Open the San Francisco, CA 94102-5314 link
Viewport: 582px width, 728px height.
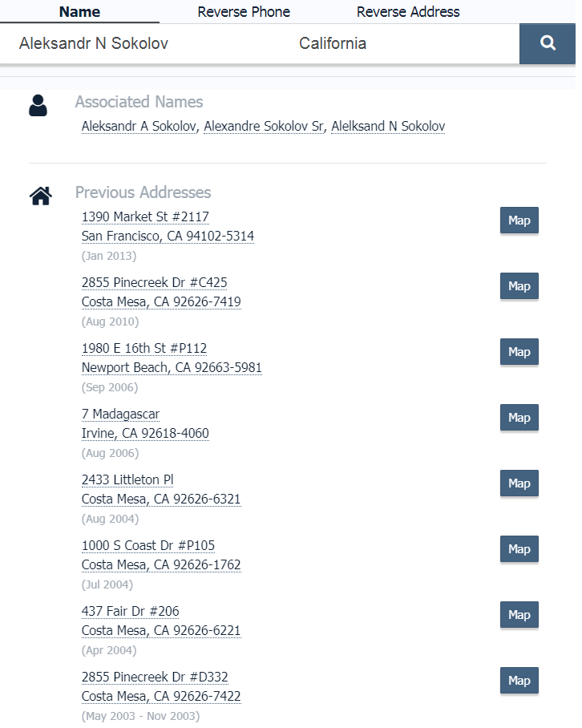(x=168, y=237)
